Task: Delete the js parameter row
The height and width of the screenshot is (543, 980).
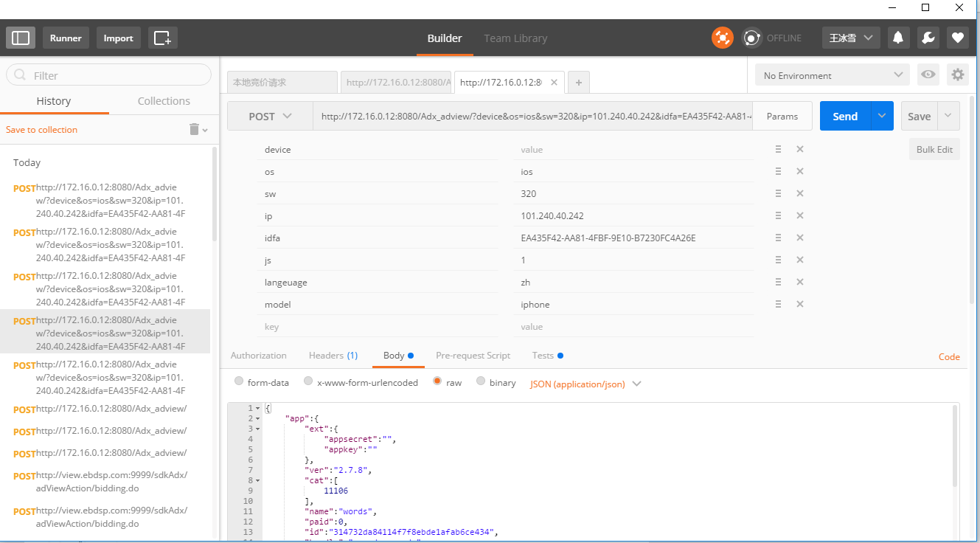Action: coord(800,260)
